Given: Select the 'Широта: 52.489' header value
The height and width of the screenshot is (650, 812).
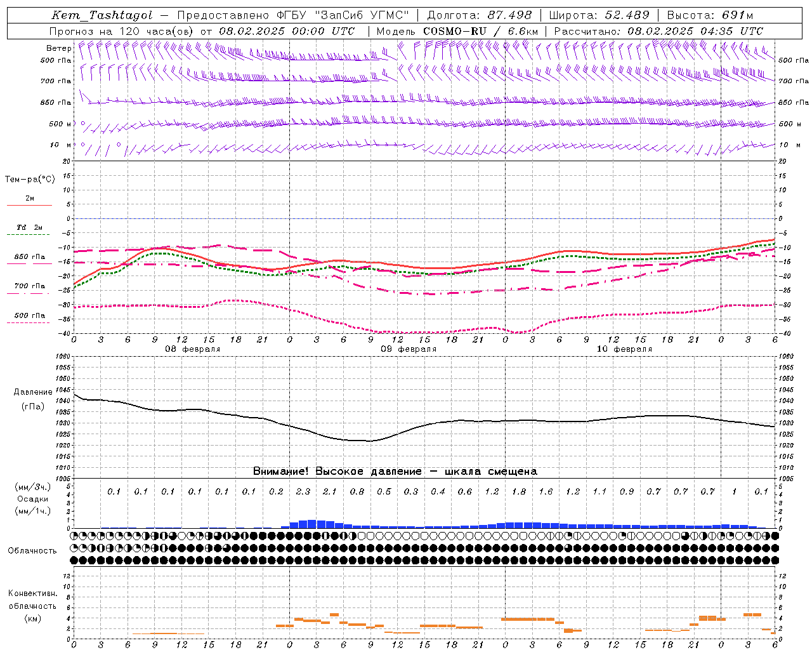Looking at the screenshot, I should pos(599,15).
